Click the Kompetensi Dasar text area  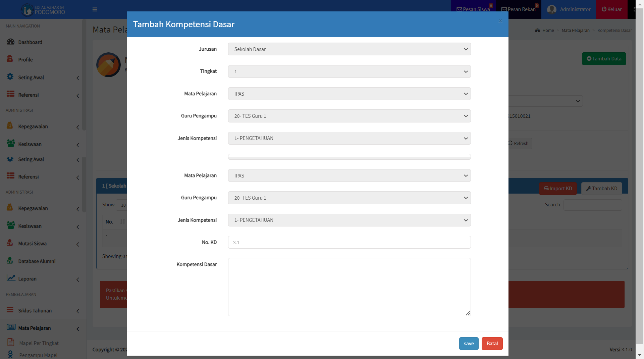pyautogui.click(x=349, y=287)
